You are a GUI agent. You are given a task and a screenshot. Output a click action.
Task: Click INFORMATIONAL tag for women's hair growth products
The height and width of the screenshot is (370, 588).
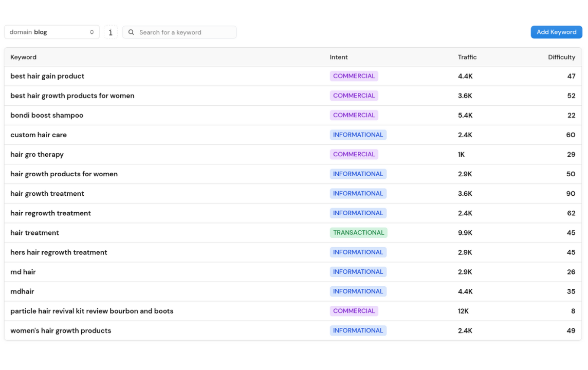click(x=358, y=330)
